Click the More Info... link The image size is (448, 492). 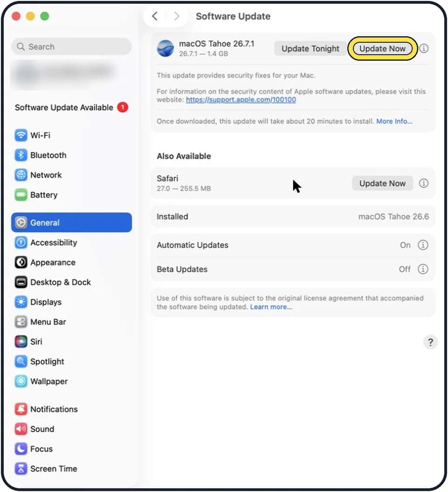(x=394, y=121)
